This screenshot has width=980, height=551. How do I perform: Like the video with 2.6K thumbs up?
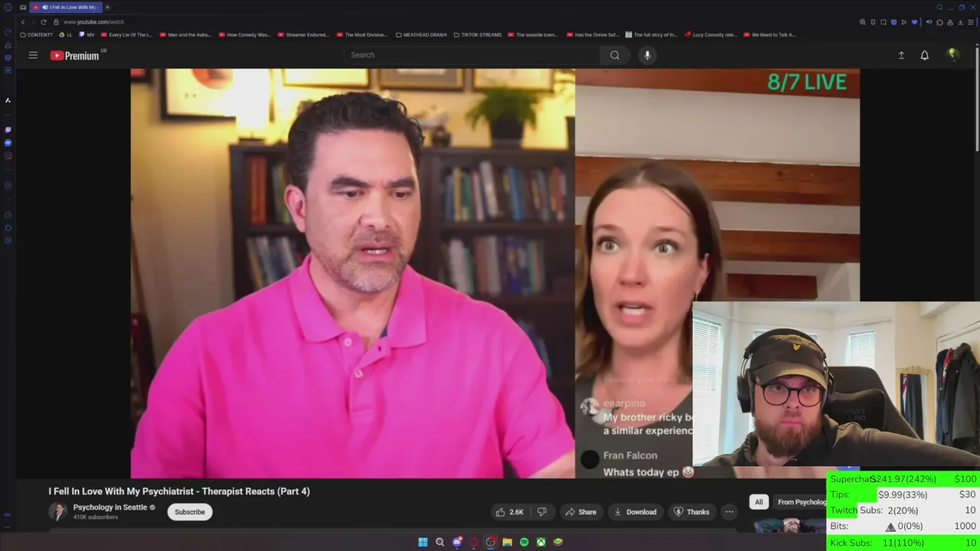point(510,512)
